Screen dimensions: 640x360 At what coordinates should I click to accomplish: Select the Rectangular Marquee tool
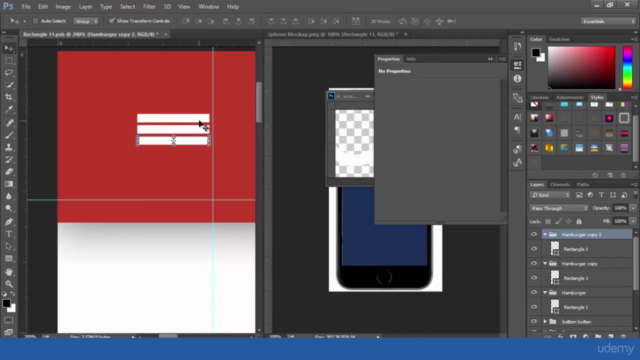pos(9,61)
